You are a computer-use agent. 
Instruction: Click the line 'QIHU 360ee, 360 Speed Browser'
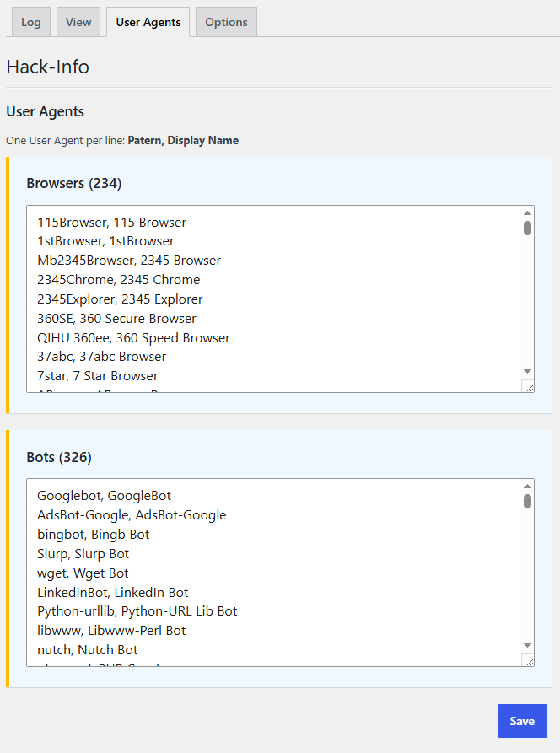pos(133,337)
